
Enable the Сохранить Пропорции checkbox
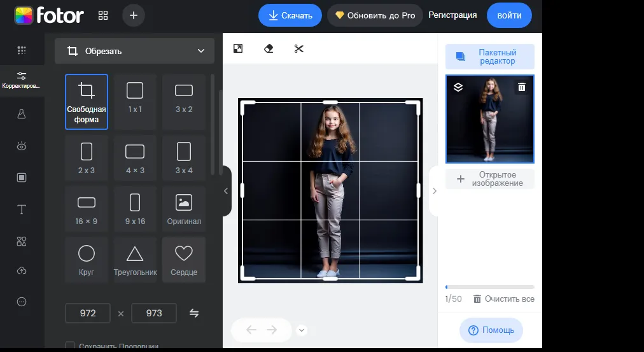[70, 346]
